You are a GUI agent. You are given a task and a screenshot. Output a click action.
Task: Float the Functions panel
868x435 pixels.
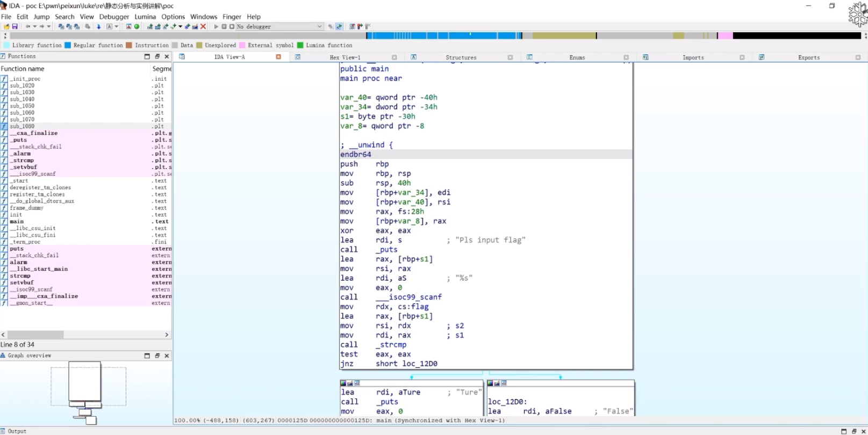point(157,56)
